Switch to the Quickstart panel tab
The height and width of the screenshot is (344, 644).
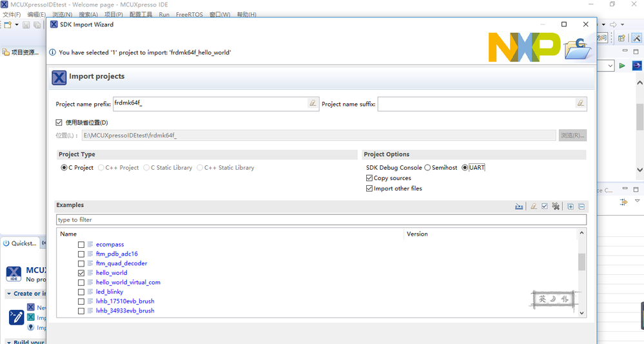pos(20,243)
